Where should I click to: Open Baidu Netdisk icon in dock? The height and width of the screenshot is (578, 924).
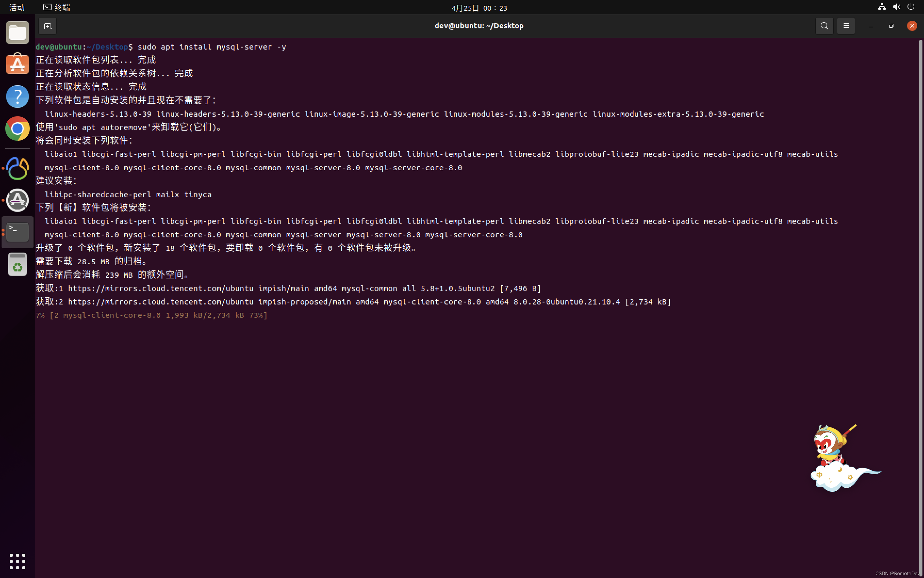pos(18,168)
